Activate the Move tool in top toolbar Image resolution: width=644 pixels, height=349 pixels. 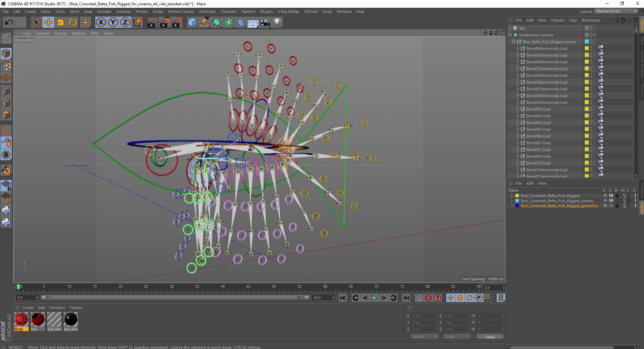point(48,23)
